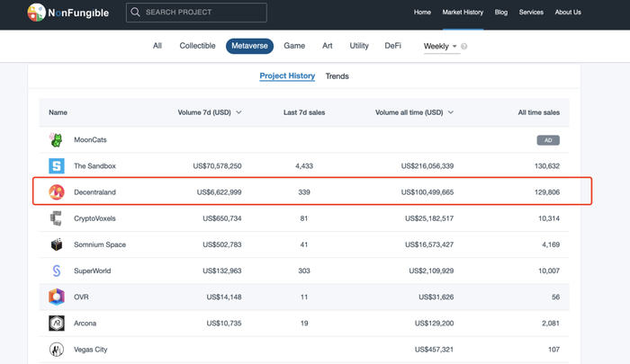The height and width of the screenshot is (364, 630).
Task: Switch to the Trends tab
Action: point(337,76)
